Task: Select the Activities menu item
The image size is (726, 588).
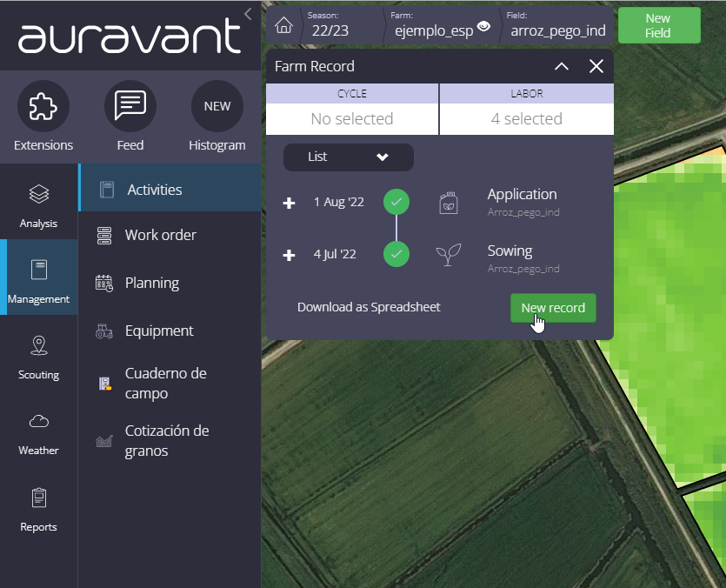Action: (x=170, y=190)
